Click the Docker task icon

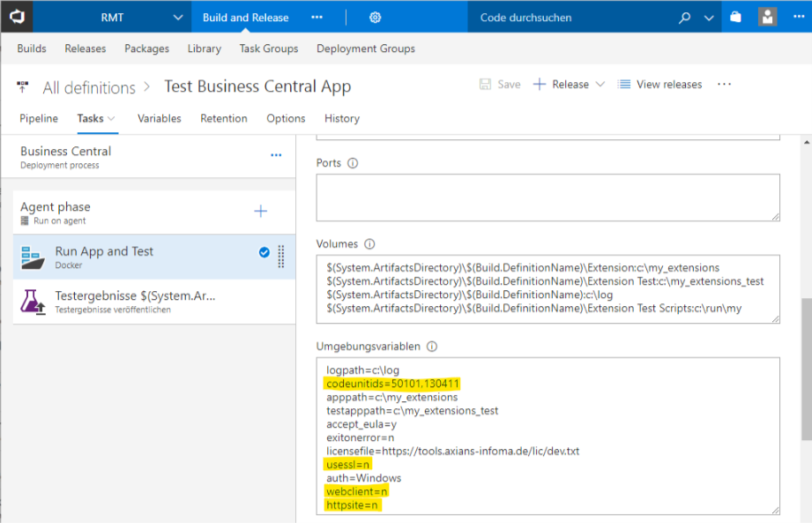tap(33, 258)
